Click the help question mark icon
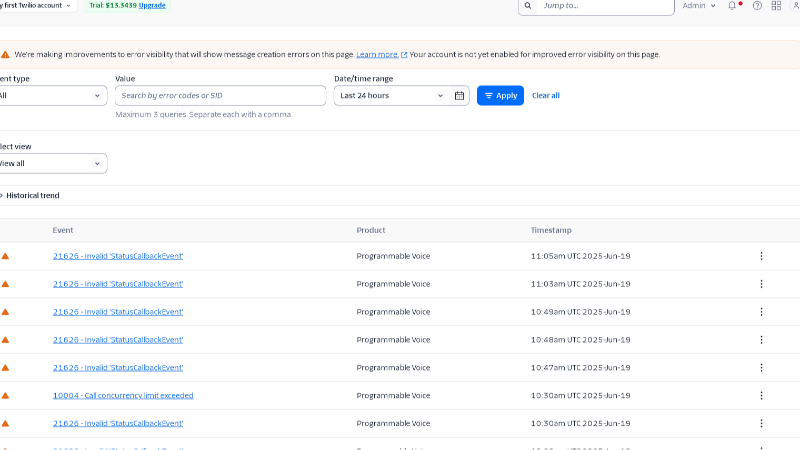 [x=756, y=6]
